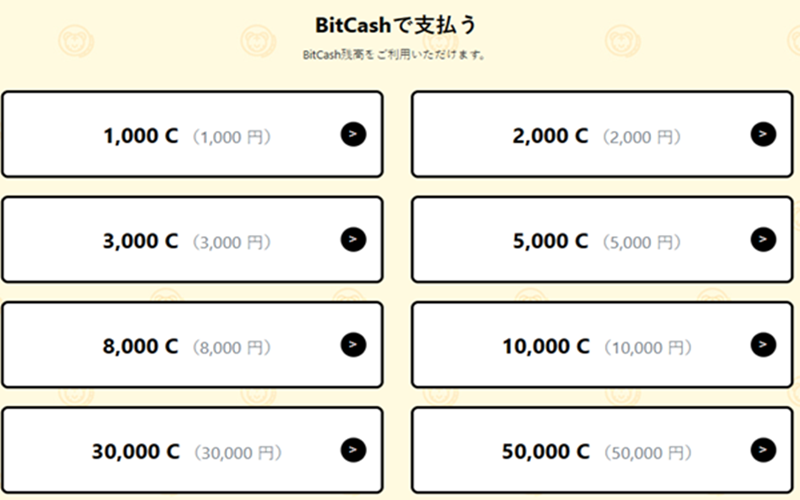Pick the 10,000 C amount text

pyautogui.click(x=545, y=347)
